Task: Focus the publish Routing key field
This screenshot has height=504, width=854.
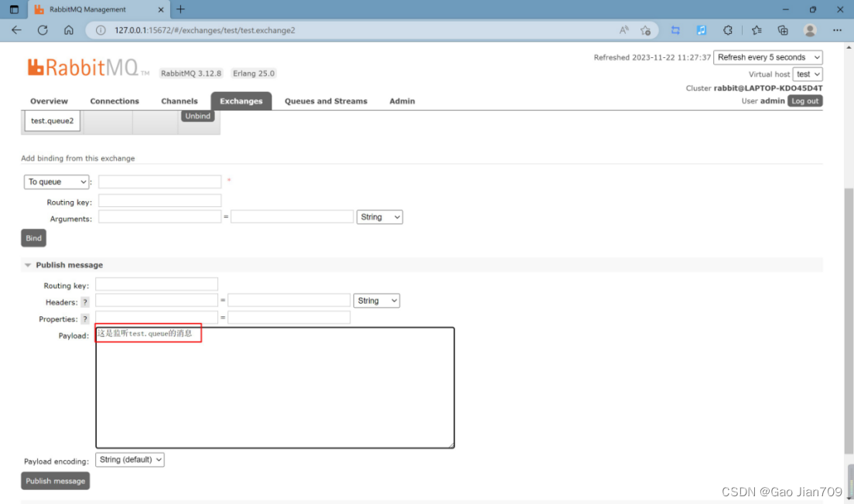Action: (156, 284)
